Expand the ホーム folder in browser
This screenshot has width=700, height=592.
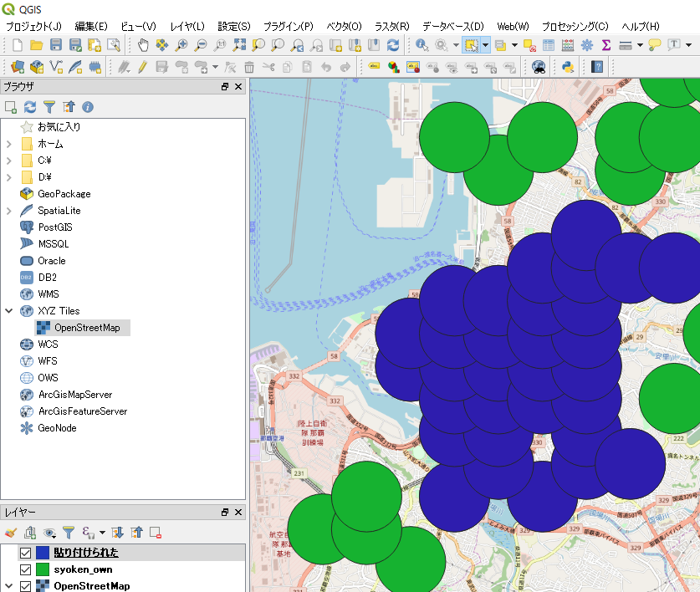point(8,144)
